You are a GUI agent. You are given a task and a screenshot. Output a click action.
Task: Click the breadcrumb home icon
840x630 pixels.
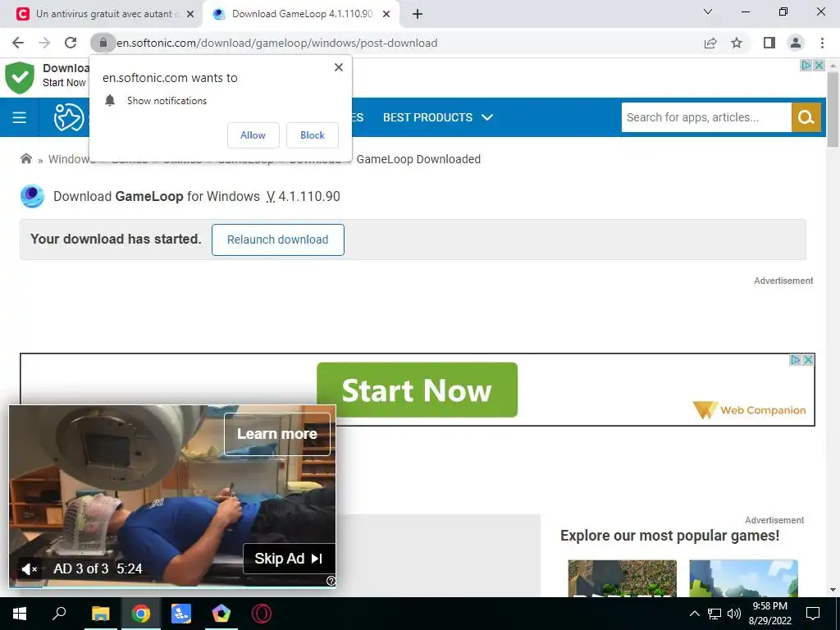click(x=25, y=158)
